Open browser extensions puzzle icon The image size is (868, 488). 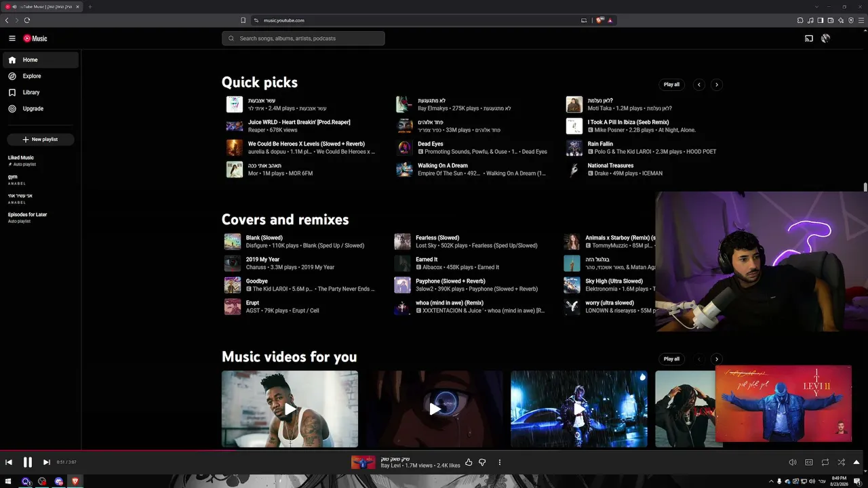800,20
